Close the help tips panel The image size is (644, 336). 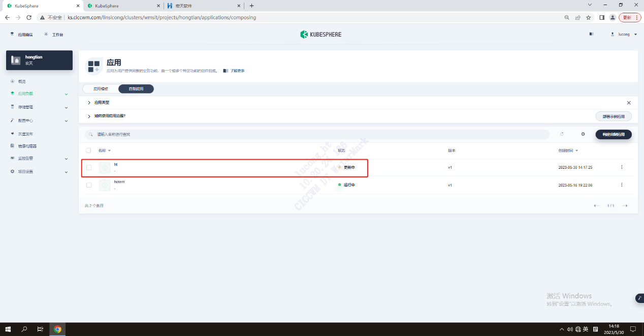(629, 103)
